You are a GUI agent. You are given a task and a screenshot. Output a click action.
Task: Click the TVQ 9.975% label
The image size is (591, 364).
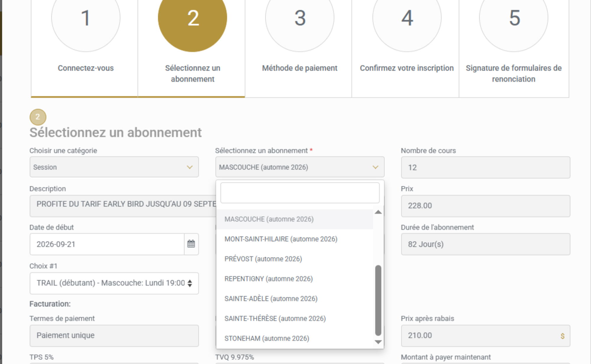coord(235,357)
